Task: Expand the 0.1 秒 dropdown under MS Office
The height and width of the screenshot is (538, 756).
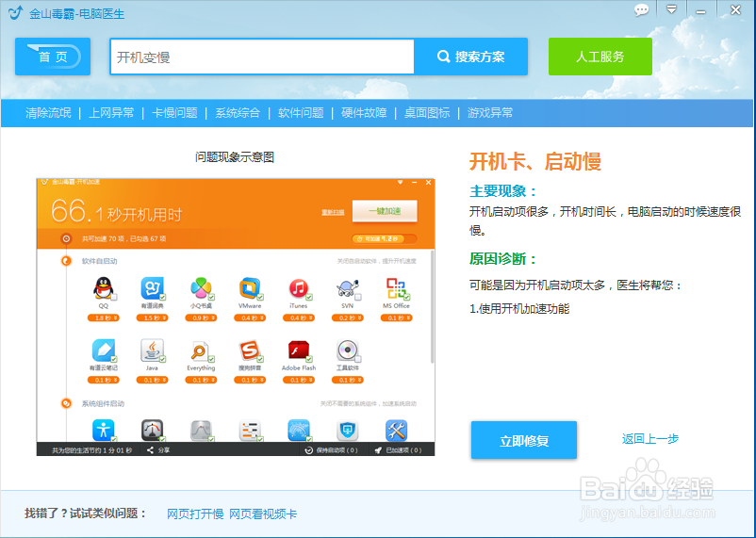Action: (396, 318)
